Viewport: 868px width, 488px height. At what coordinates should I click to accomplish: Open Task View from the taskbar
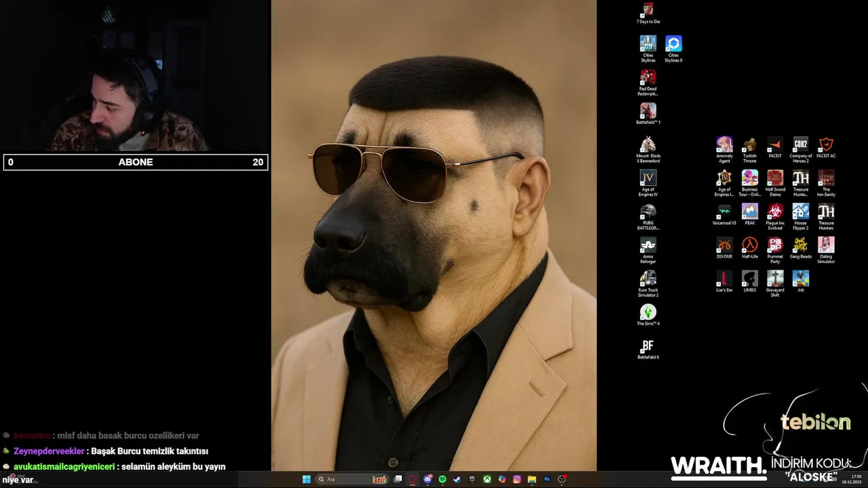point(398,479)
